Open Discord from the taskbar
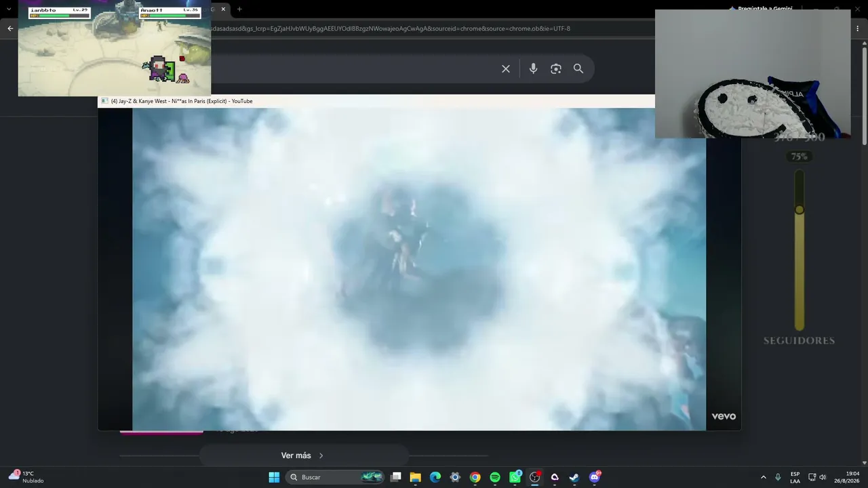This screenshot has width=868, height=488. click(595, 477)
